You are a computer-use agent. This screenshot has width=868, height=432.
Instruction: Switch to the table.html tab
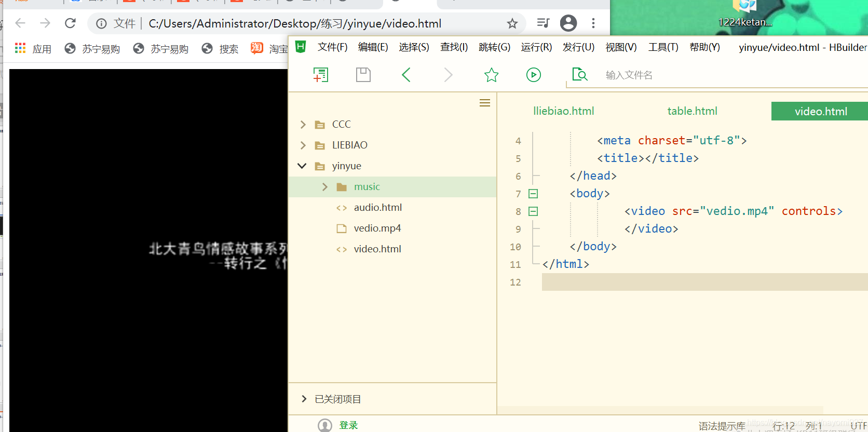tap(692, 111)
